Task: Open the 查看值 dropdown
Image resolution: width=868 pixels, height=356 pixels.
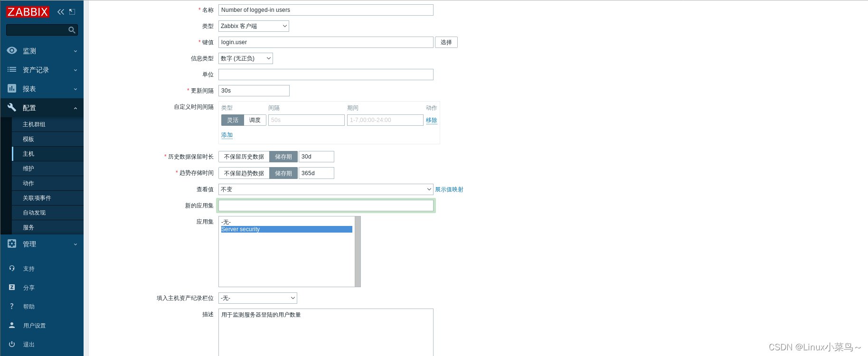Action: click(x=326, y=189)
